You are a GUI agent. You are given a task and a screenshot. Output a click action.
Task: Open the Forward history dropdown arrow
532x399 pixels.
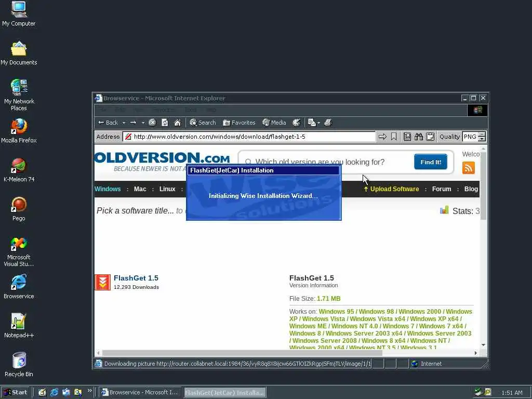(143, 123)
